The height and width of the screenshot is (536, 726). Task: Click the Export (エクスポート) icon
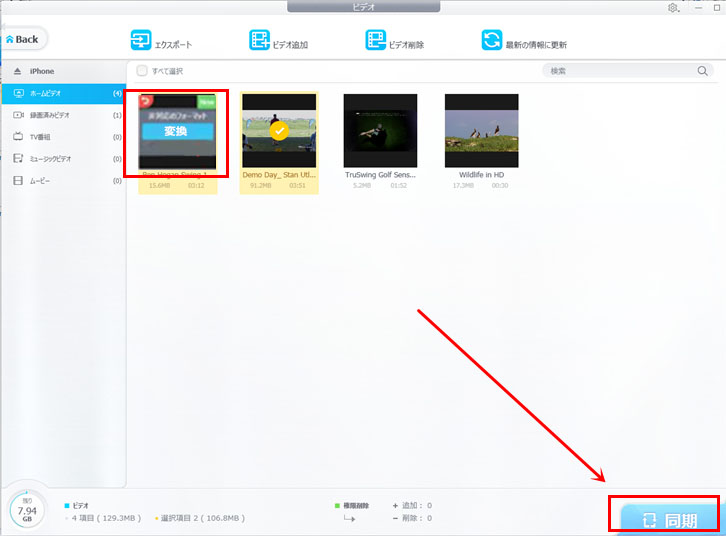point(141,40)
